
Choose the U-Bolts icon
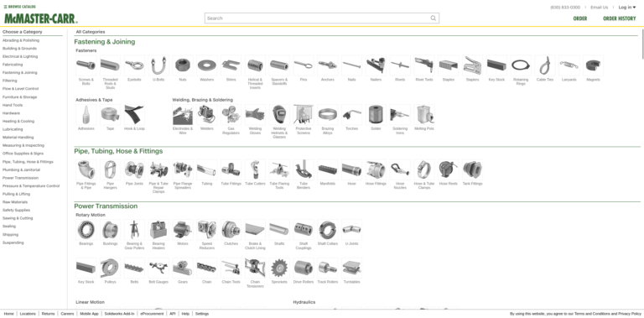[x=158, y=65]
